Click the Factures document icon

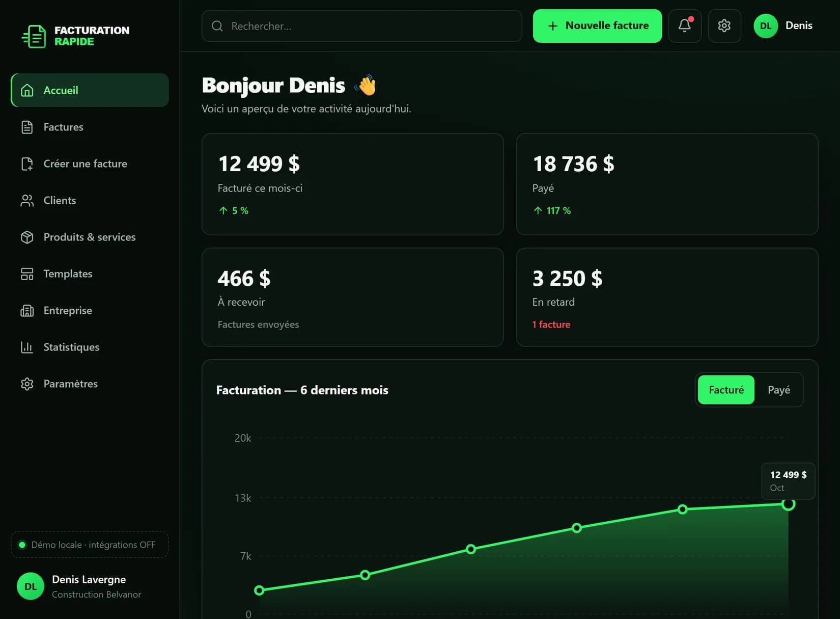(x=27, y=127)
